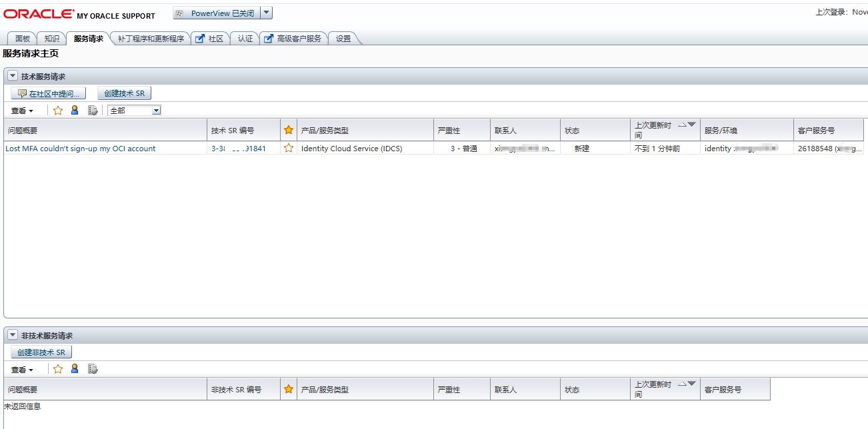Click the 创建技术 SR button

tap(124, 94)
